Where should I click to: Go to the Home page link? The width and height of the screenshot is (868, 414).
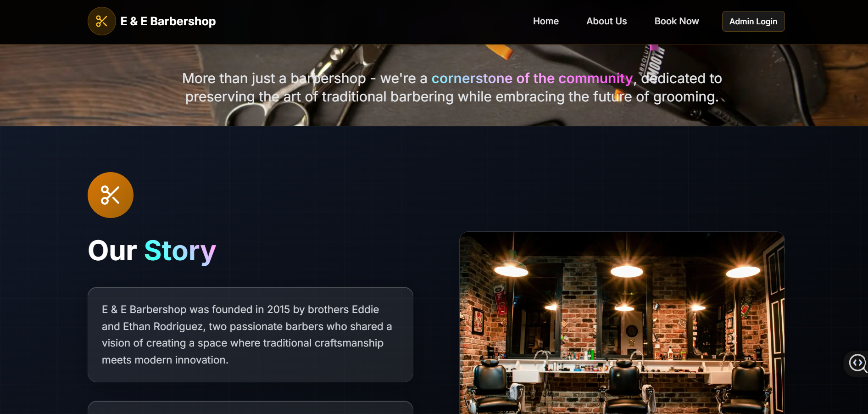click(x=545, y=21)
